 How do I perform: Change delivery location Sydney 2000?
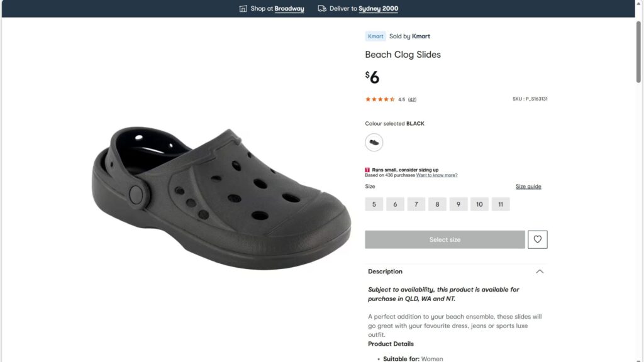(x=378, y=9)
